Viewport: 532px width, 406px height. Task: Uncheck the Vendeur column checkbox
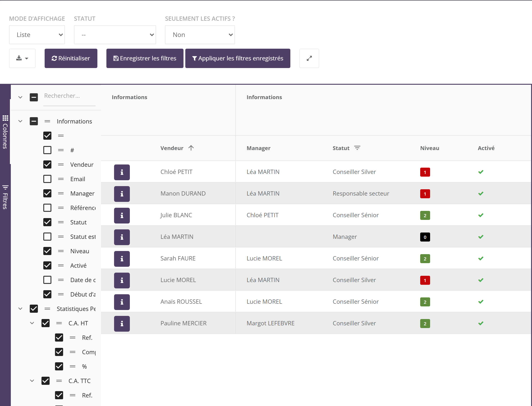(47, 164)
